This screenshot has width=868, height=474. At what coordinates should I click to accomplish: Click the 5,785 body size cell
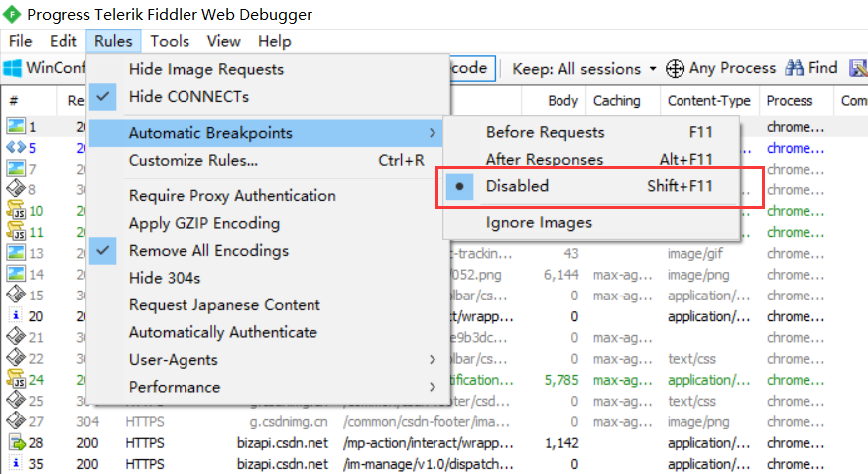click(x=560, y=380)
